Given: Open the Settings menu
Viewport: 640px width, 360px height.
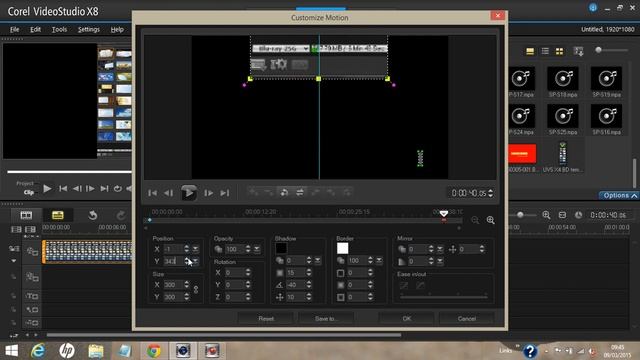Looking at the screenshot, I should pos(89,29).
